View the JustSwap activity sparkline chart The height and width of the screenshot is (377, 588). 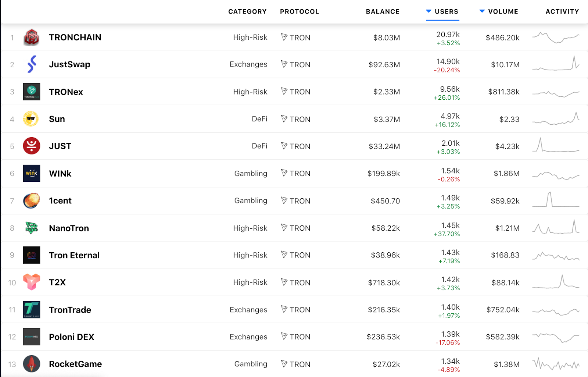point(556,64)
